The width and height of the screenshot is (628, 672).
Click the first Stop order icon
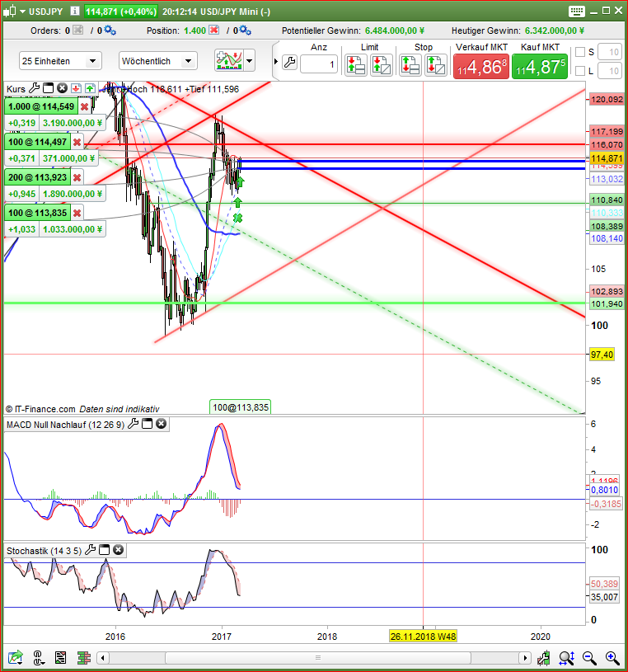(x=410, y=65)
